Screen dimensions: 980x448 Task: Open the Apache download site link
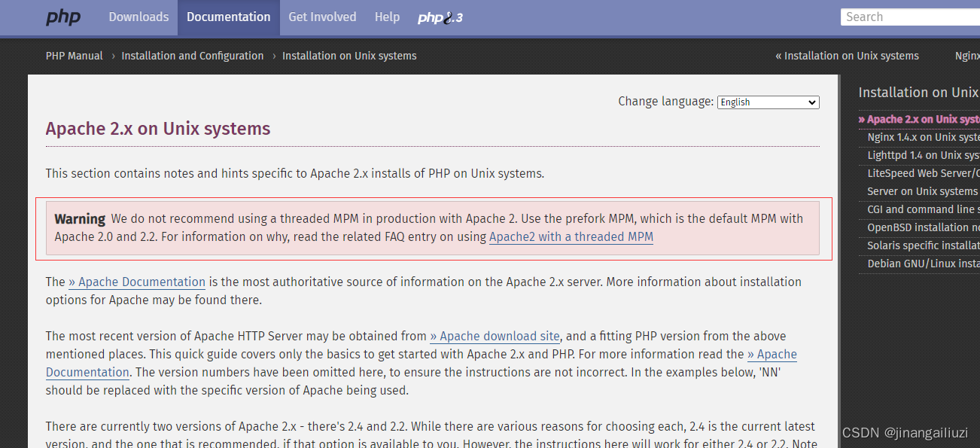pyautogui.click(x=495, y=336)
